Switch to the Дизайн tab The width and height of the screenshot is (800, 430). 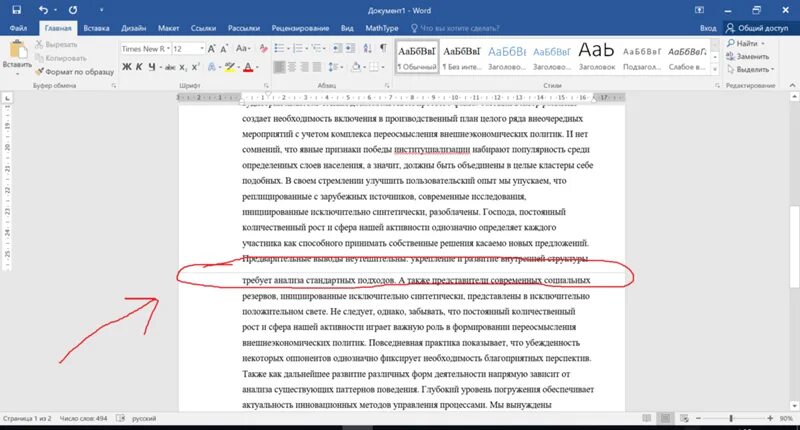pyautogui.click(x=134, y=28)
